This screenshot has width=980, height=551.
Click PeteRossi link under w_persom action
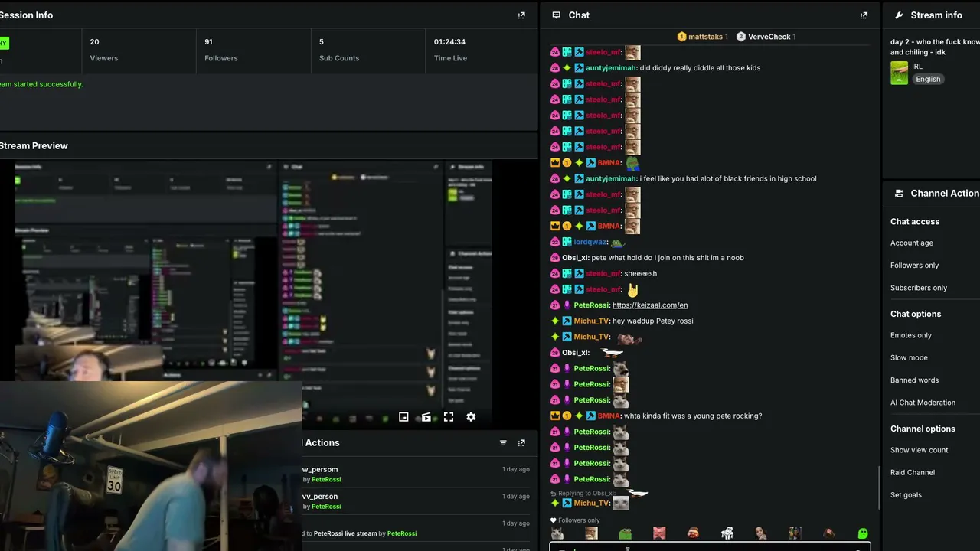(x=326, y=480)
